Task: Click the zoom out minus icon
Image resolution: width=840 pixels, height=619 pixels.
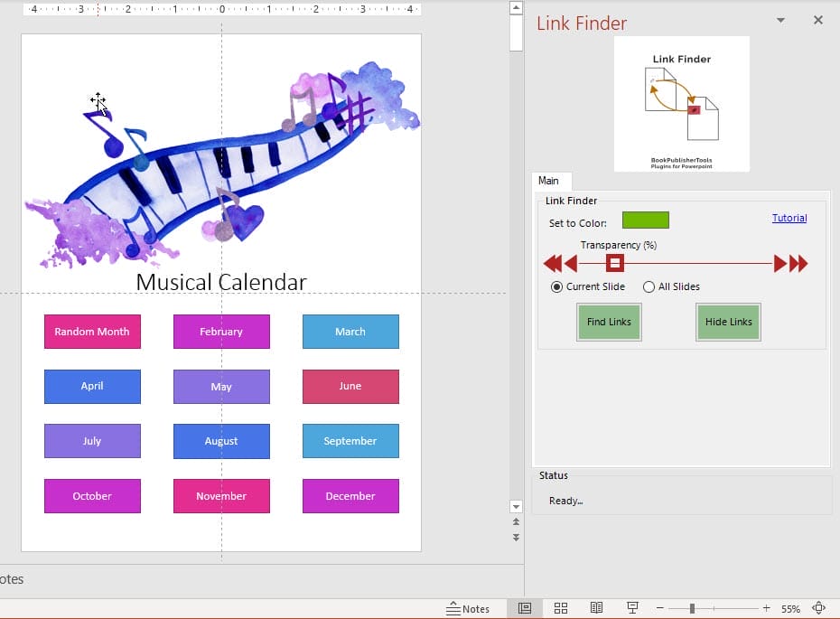Action: pyautogui.click(x=660, y=608)
